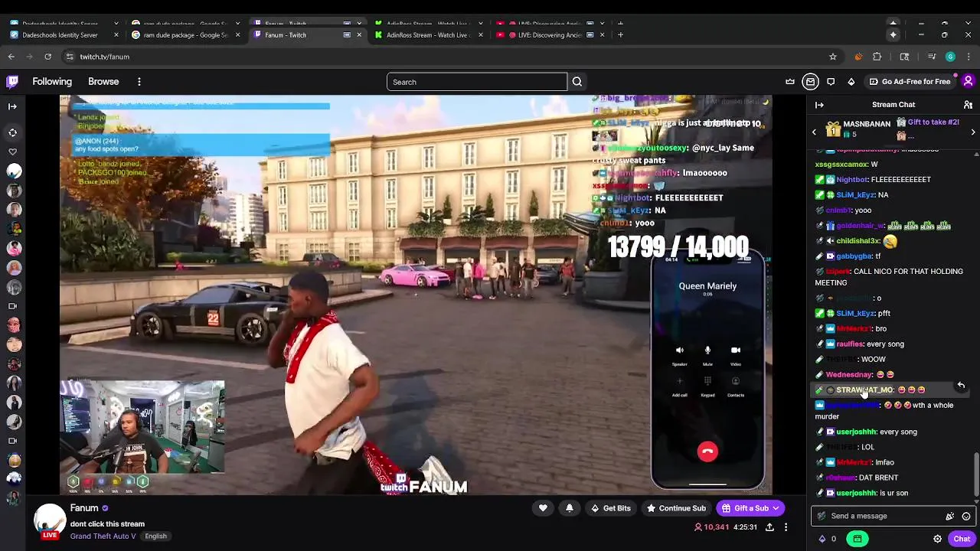
Task: Expand the left sidebar of followed channels
Action: click(12, 106)
